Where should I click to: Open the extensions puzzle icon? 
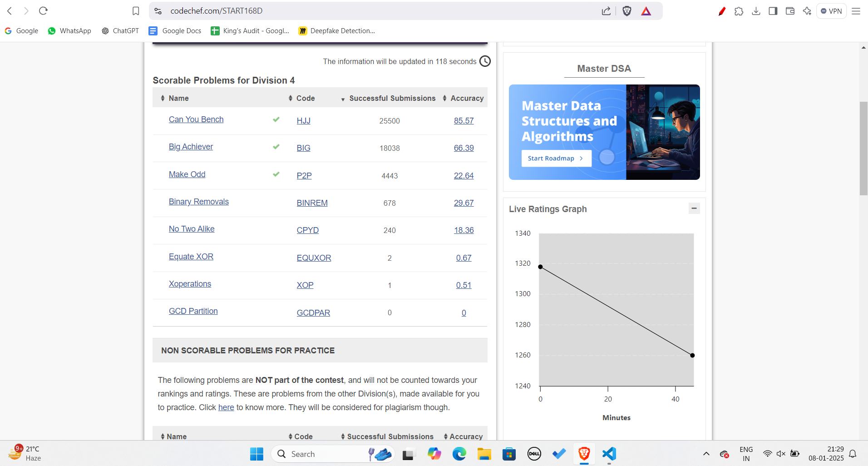(x=739, y=11)
